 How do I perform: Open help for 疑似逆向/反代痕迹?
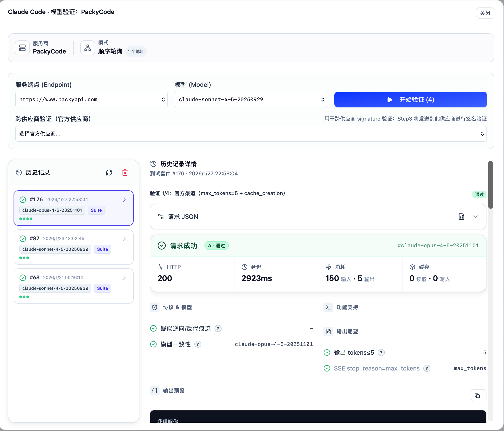click(218, 329)
